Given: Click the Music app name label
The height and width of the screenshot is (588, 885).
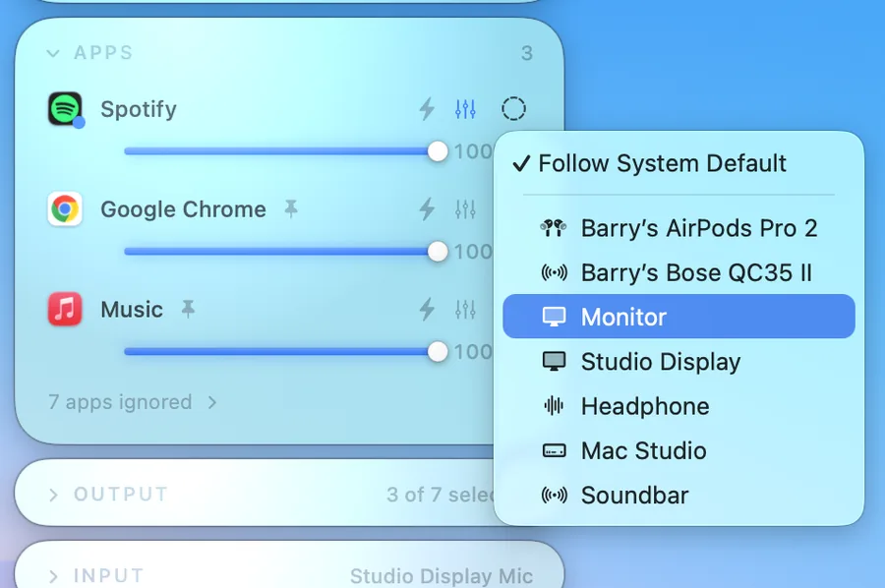Looking at the screenshot, I should click(132, 310).
